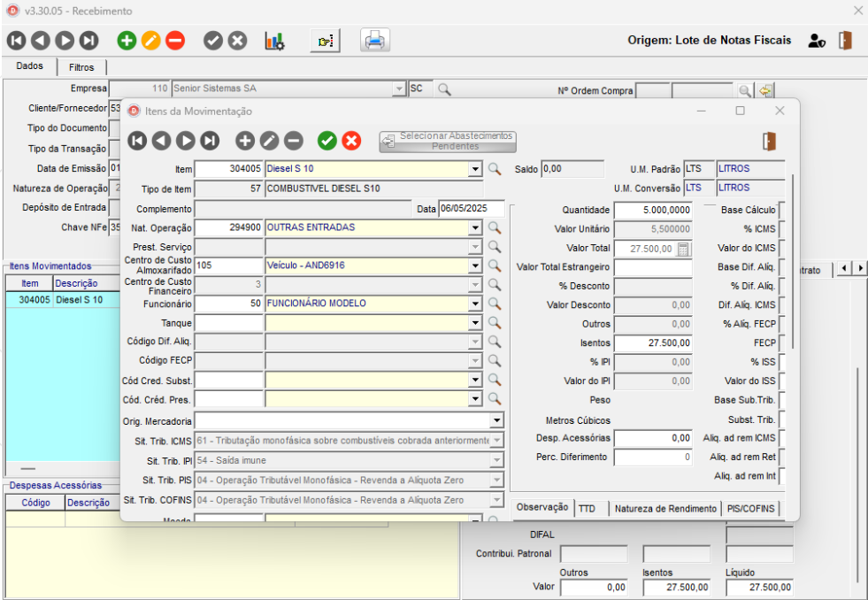Click the orange pencil edit icon
The image size is (868, 600).
point(151,41)
